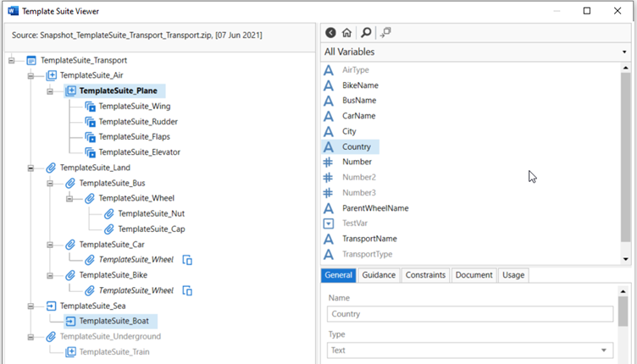Collapse the TemplateSuite_Air tree node
The image size is (637, 364).
click(31, 75)
